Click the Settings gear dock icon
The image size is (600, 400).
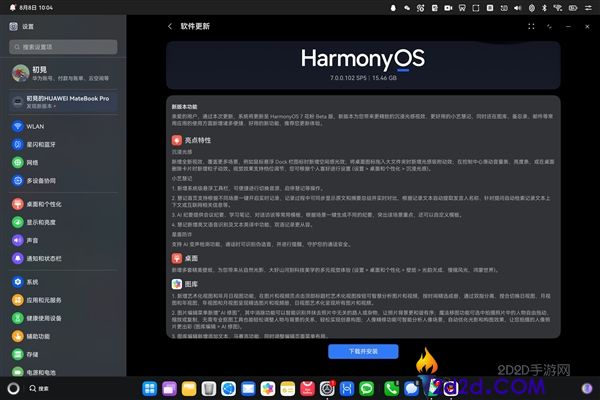(x=327, y=389)
